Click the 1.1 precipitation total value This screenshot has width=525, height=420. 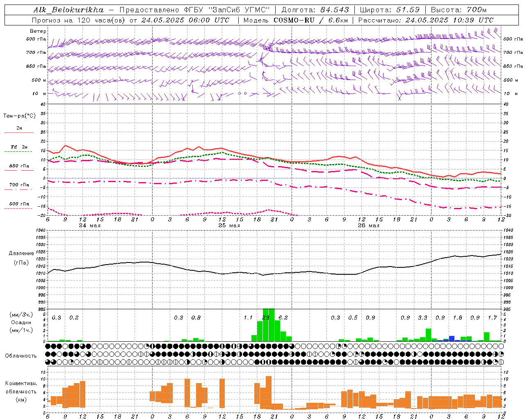248,318
